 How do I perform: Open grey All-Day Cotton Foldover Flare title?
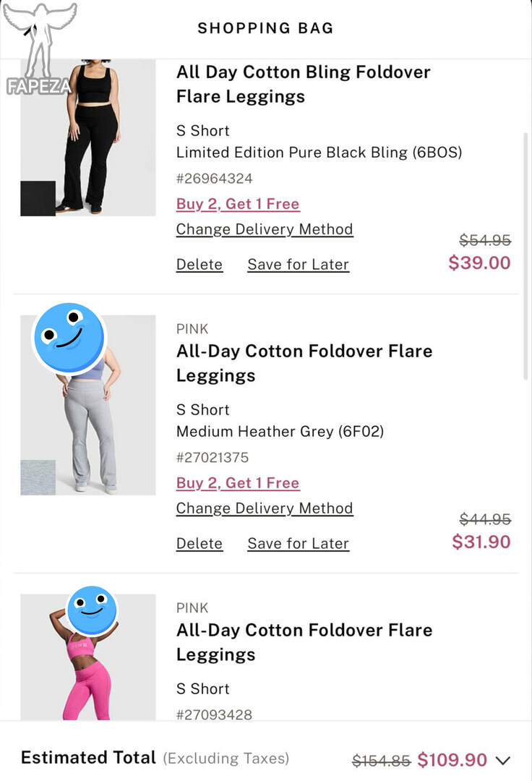pos(304,363)
